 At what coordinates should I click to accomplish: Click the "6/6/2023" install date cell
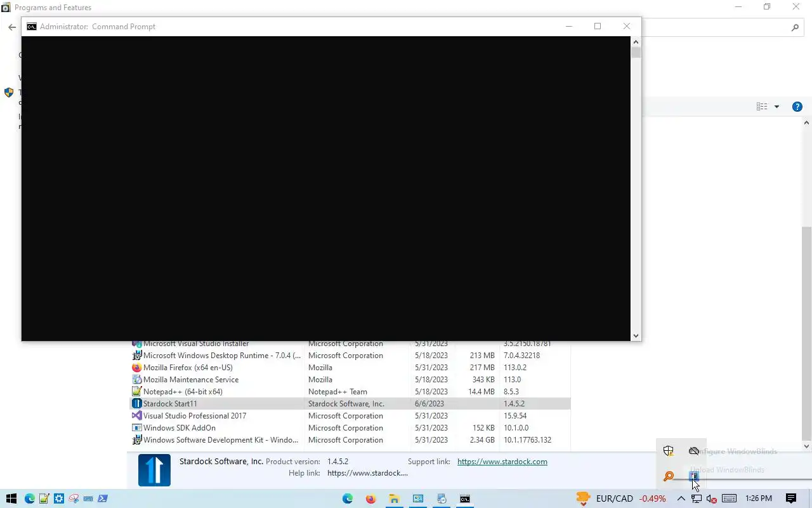[x=429, y=404]
